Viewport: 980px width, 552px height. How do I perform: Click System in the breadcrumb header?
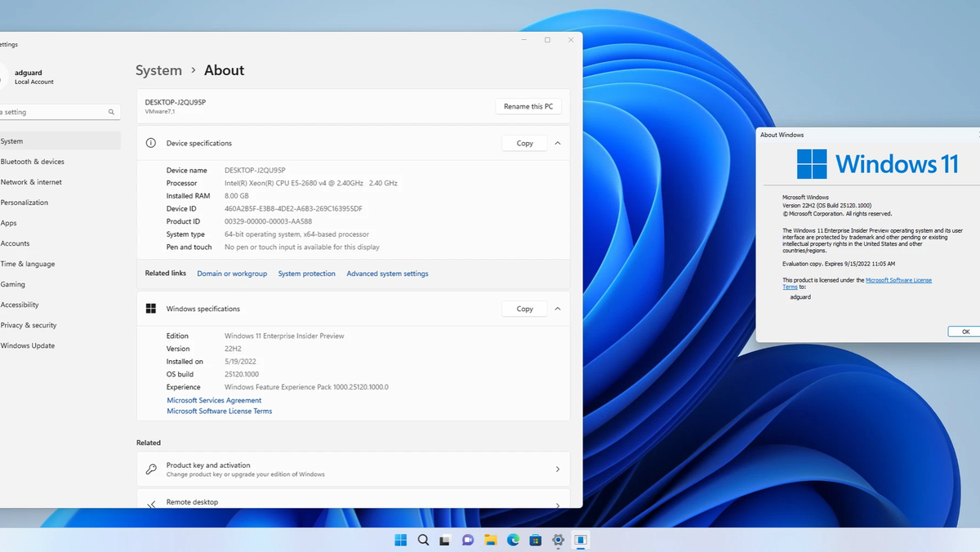(x=158, y=70)
